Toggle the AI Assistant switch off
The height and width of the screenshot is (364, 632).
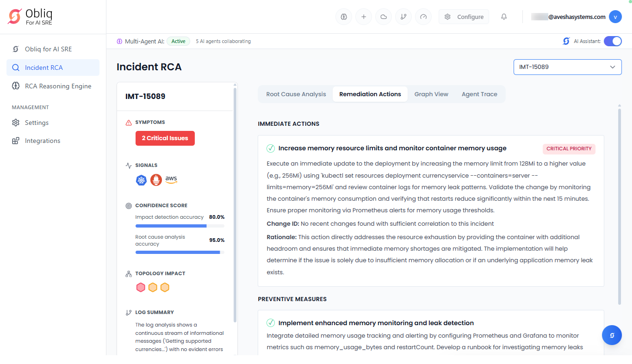coord(613,41)
